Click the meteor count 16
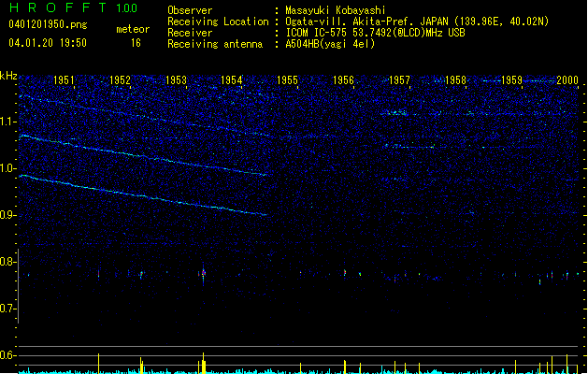588x374 pixels. [x=136, y=43]
